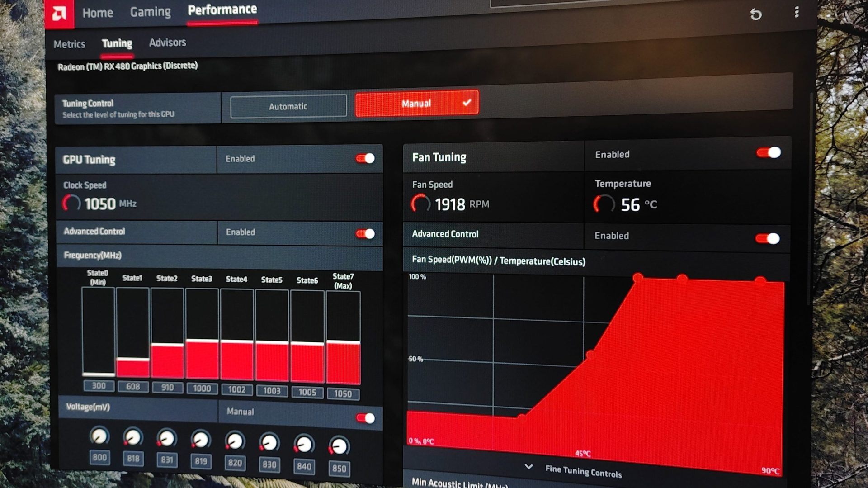Click the 1003 MHz frequency field

pos(272,391)
